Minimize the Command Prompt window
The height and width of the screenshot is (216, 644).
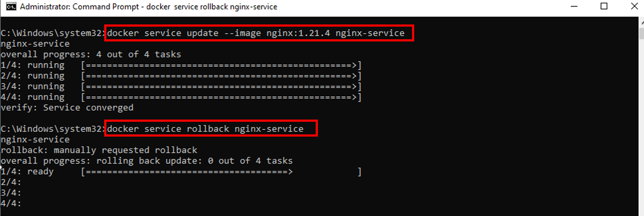point(573,7)
